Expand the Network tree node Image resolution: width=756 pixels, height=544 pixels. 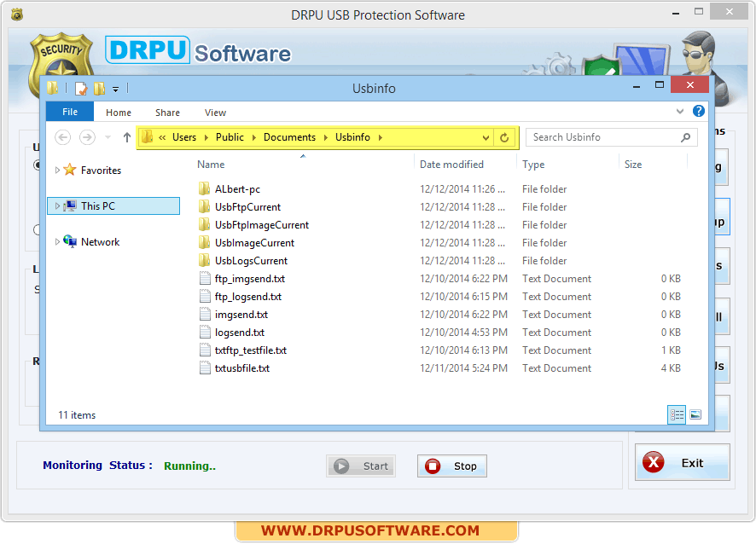click(57, 242)
